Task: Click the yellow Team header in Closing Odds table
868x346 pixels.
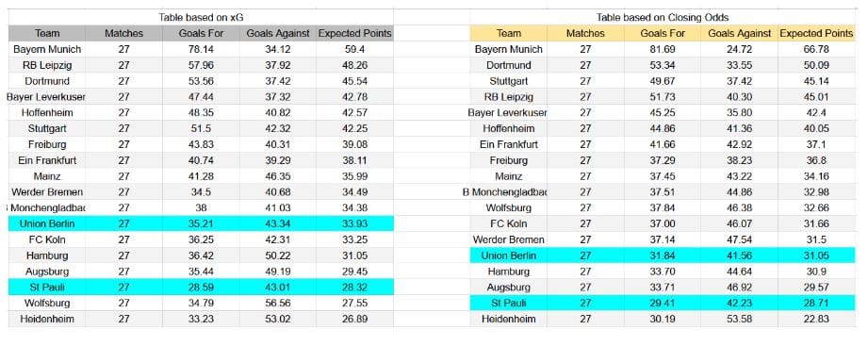Action: pos(509,33)
